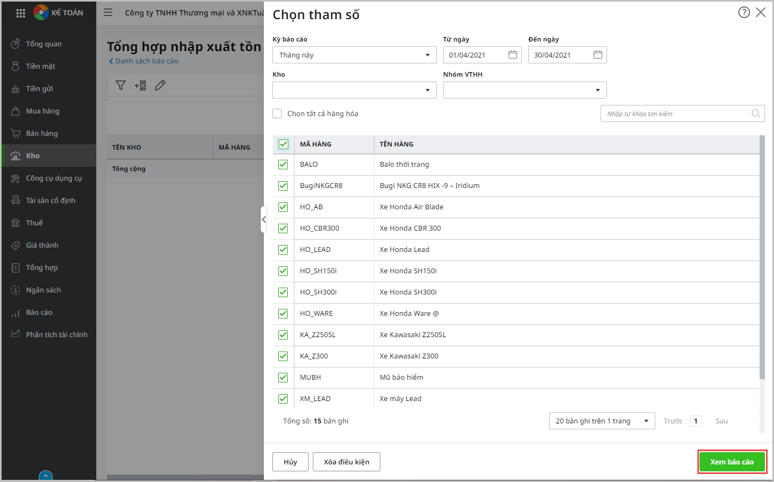Open help question mark icon
The width and height of the screenshot is (774, 482).
click(x=744, y=12)
